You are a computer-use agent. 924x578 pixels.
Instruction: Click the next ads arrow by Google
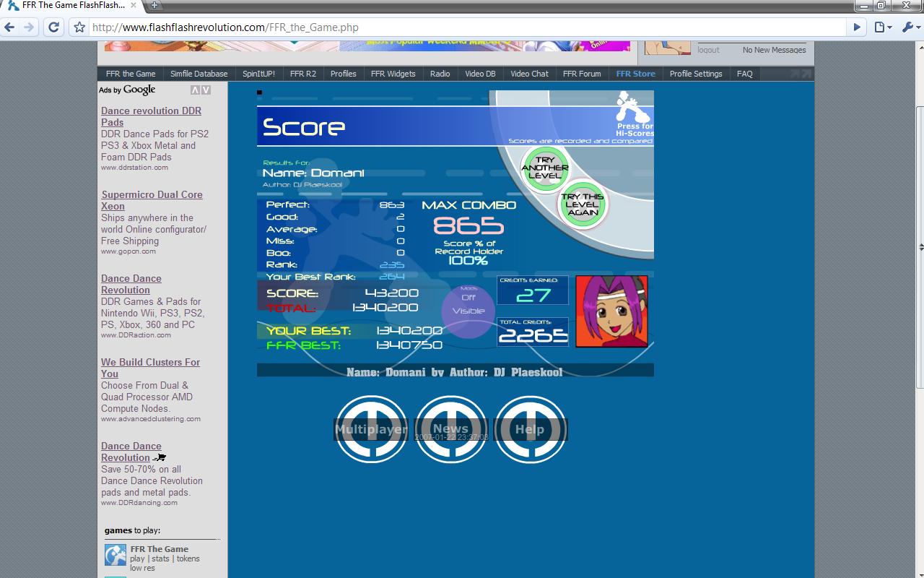tap(206, 90)
